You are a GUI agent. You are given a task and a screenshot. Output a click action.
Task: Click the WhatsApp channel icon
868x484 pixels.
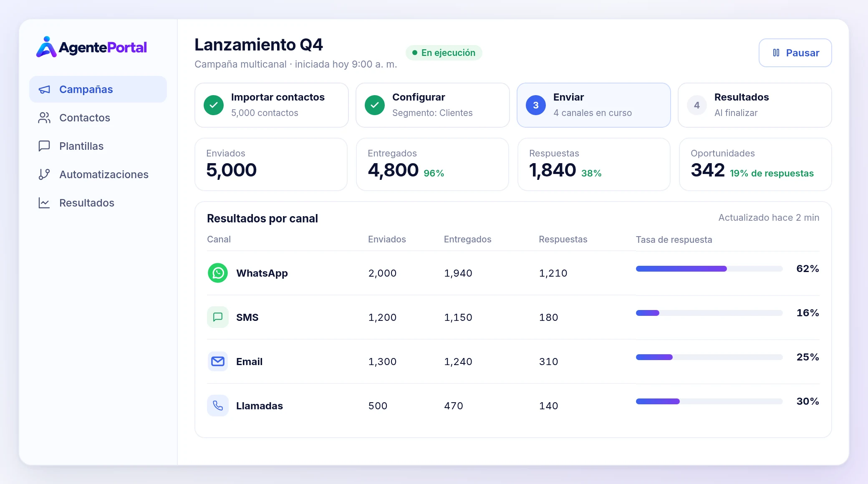[x=218, y=273]
